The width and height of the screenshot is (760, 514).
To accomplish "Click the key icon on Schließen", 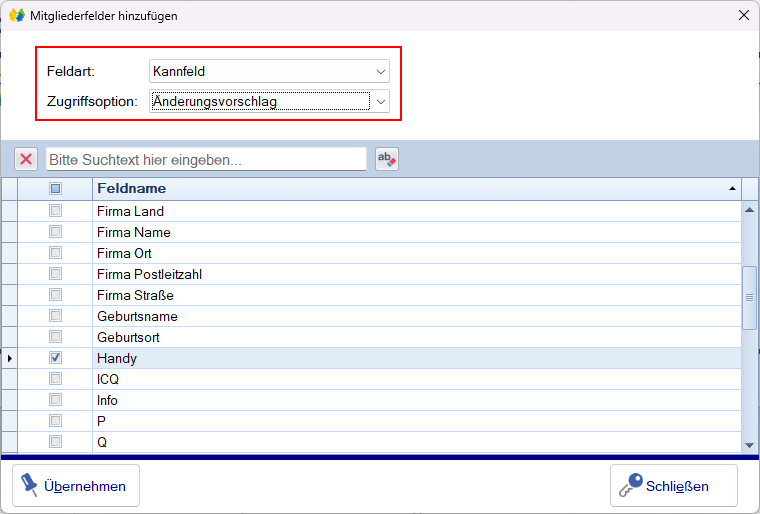I will point(630,486).
